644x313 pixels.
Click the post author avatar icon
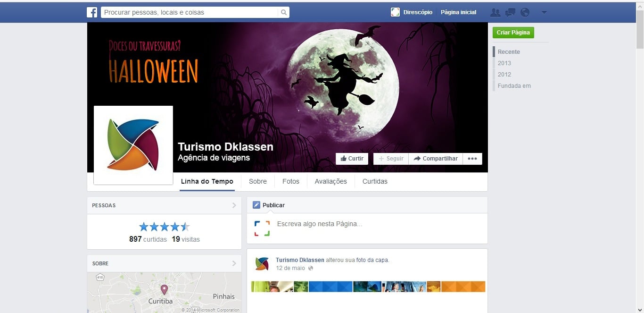[262, 263]
